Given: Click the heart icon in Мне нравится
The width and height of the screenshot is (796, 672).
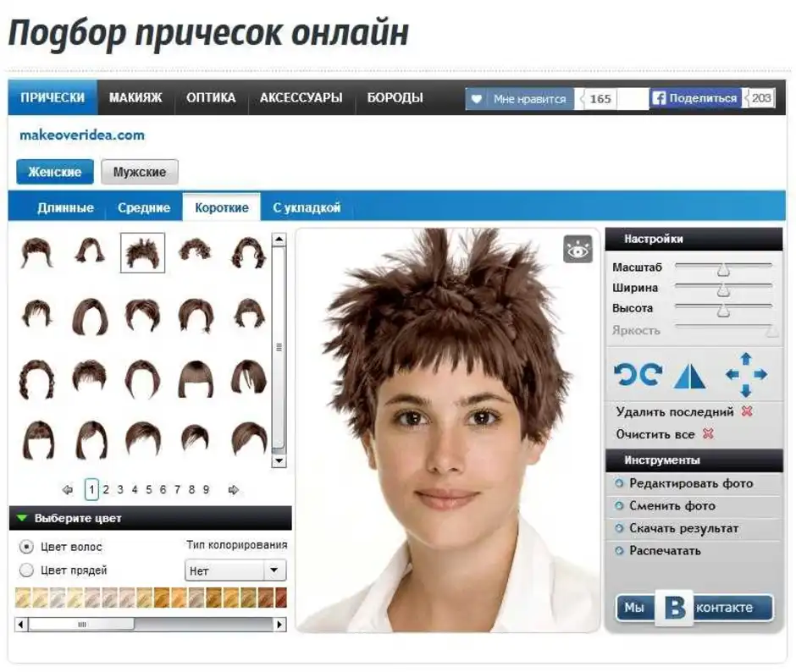Looking at the screenshot, I should 476,98.
